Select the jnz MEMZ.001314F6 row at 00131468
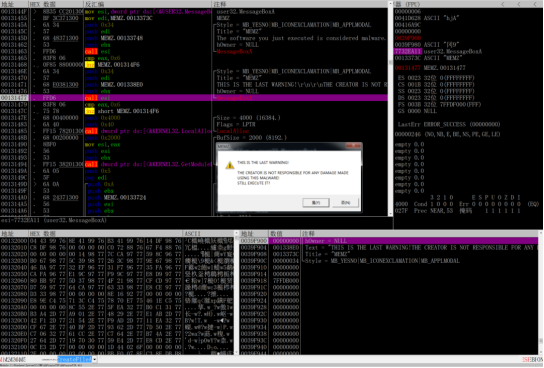 [x=194, y=65]
